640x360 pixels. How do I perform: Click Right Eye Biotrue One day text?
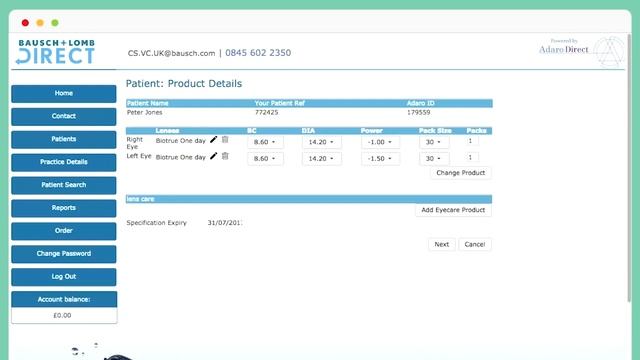click(180, 141)
